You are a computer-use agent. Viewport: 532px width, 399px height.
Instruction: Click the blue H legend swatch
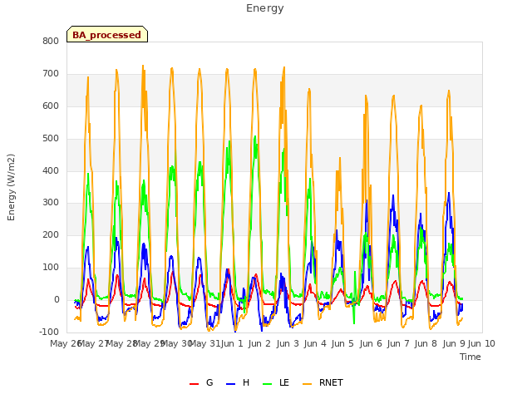[230, 384]
